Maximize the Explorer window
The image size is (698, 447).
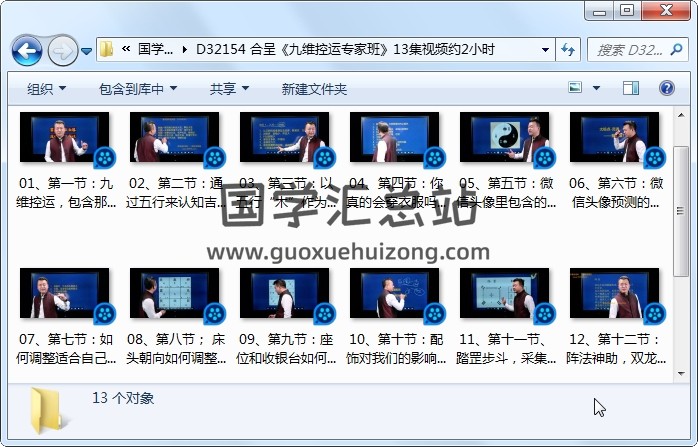[x=627, y=11]
